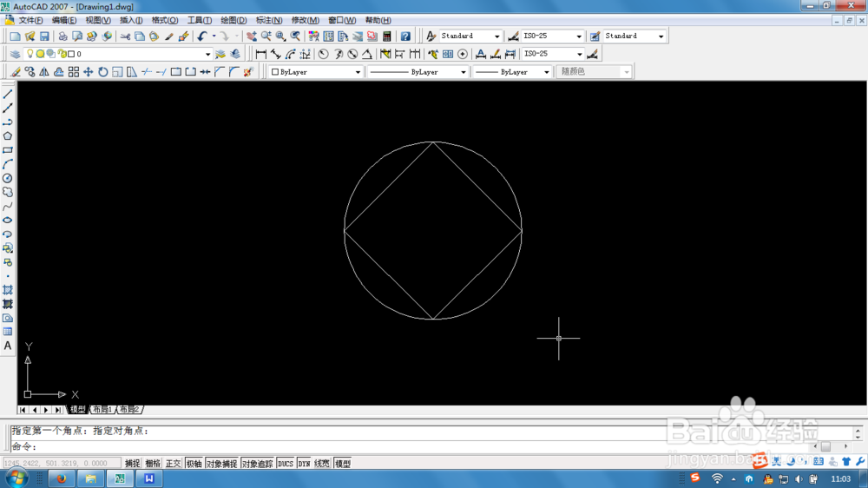Open the 文件(F) menu
This screenshot has height=488, width=868.
[30, 21]
